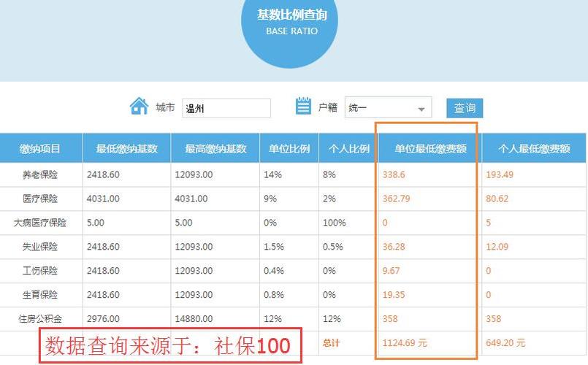Screen dimensions: 588x365
Task: Click 失业保险 personal amount 12.09
Action: pos(497,247)
